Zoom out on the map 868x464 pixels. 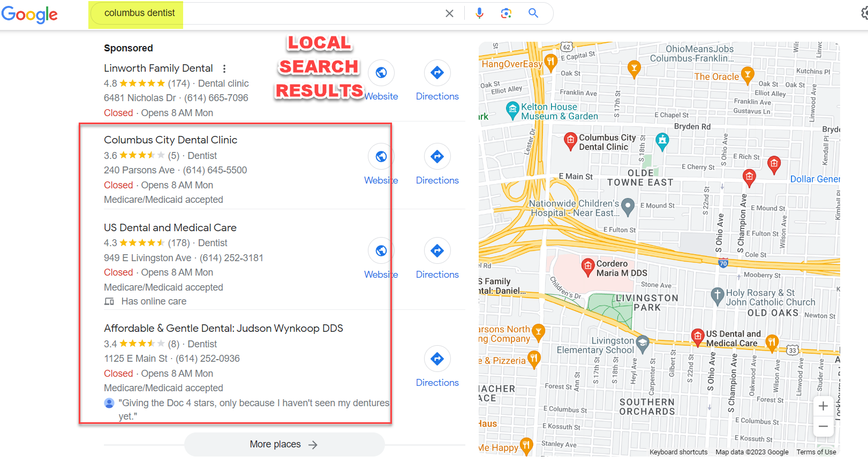824,427
